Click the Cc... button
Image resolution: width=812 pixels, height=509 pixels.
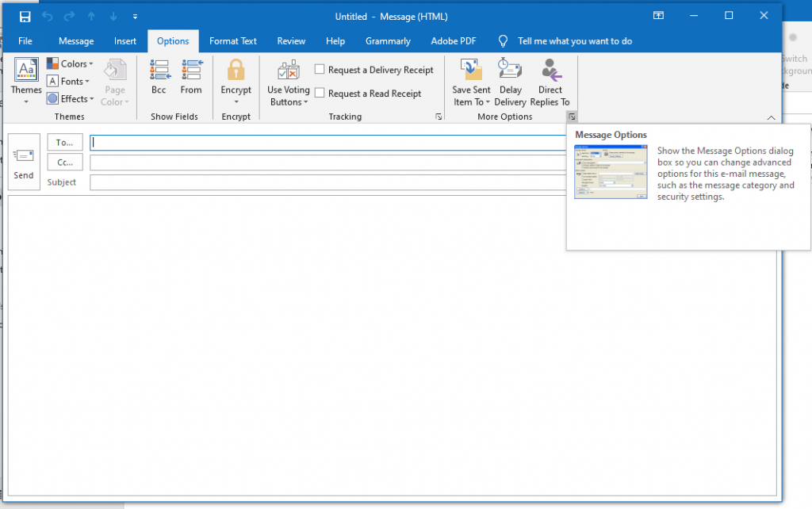65,162
